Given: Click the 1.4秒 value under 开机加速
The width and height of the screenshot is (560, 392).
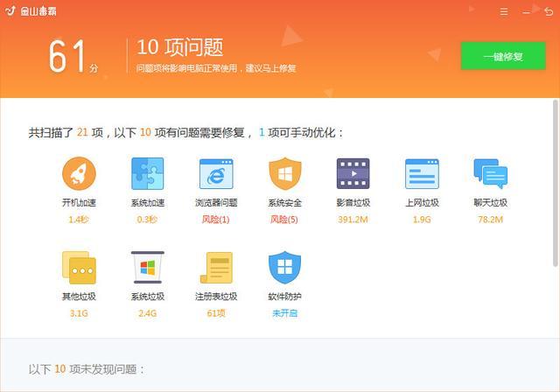Looking at the screenshot, I should click(x=79, y=220).
